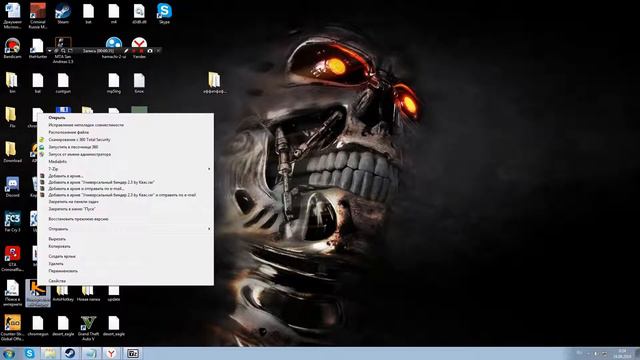The width and height of the screenshot is (640, 360).
Task: Select the Блок file icon
Action: click(139, 83)
